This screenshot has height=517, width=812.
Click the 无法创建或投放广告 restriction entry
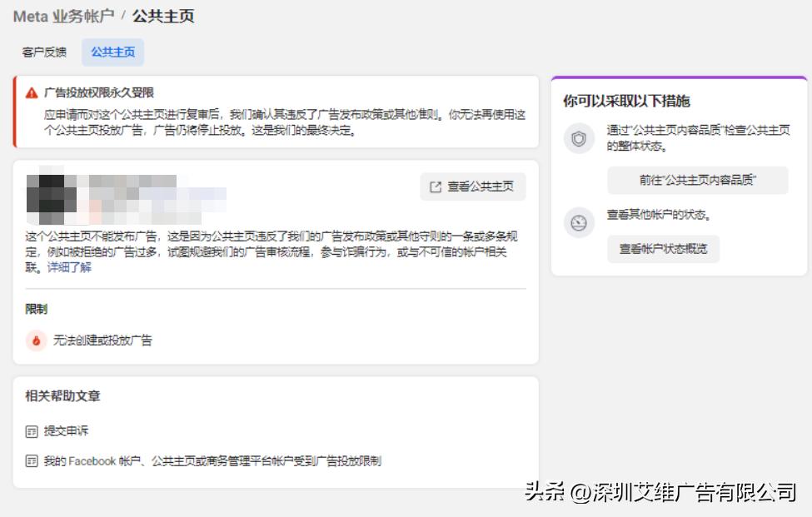click(96, 341)
